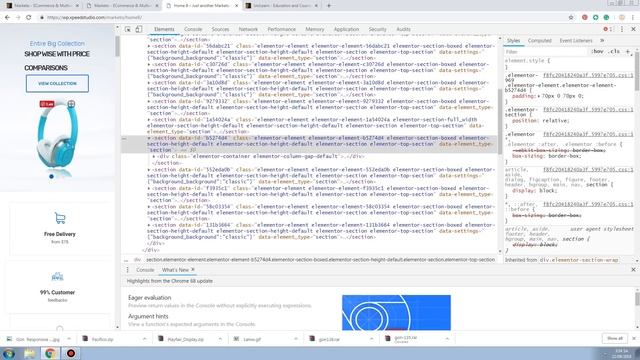Switch to the Application tab
Image resolution: width=640 pixels, height=360 pixels.
coord(347,29)
